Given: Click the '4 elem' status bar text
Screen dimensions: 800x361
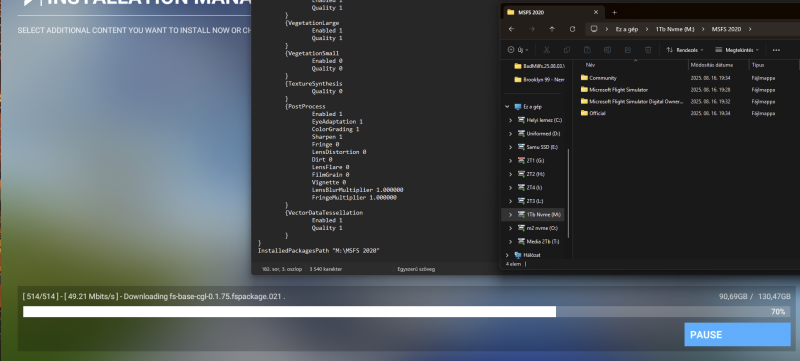Looking at the screenshot, I should [x=514, y=264].
